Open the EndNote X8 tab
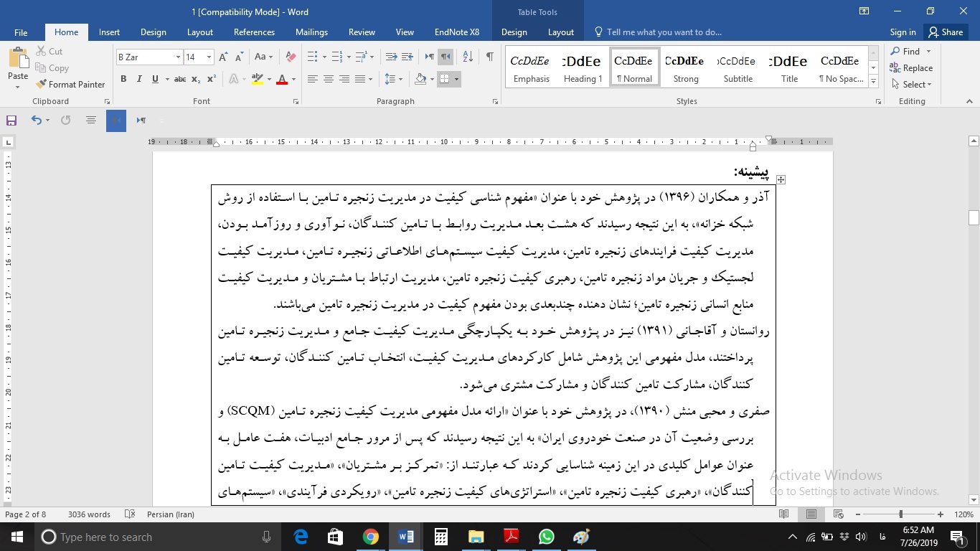 [x=456, y=32]
